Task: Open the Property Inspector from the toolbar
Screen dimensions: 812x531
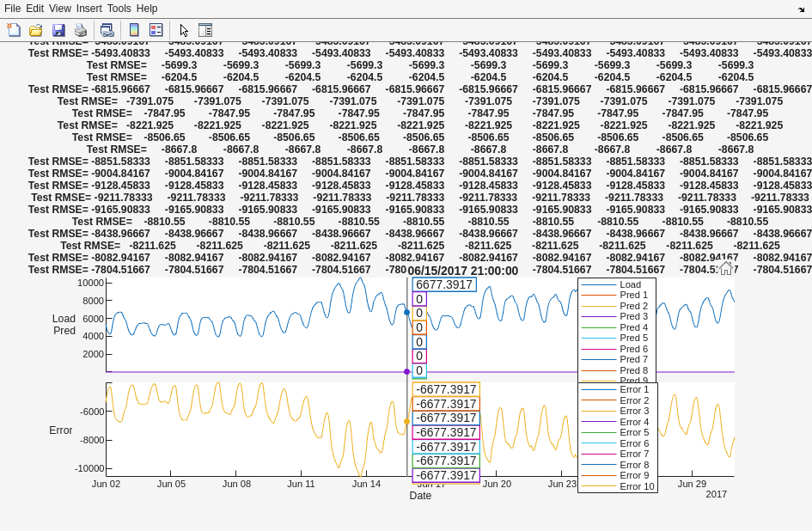Action: point(205,30)
